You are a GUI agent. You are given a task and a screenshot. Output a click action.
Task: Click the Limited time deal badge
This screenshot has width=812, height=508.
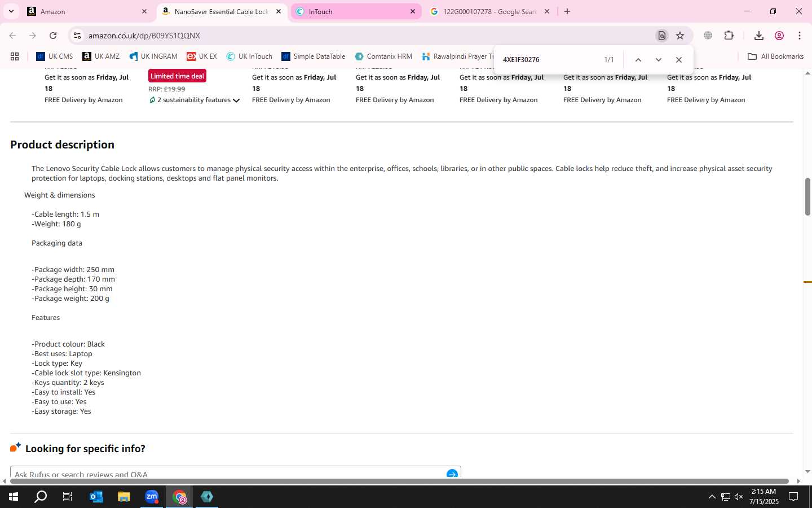(x=177, y=76)
